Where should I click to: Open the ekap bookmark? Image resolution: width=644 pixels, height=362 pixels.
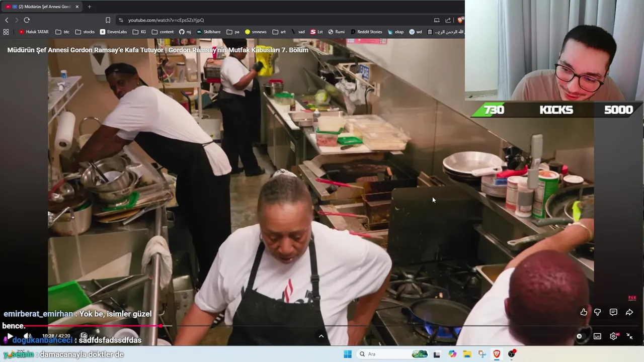395,32
